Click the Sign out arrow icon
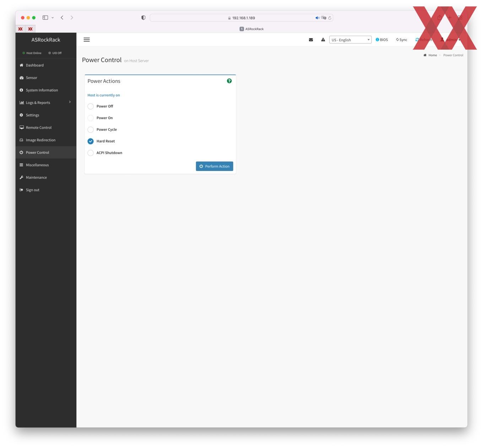The image size is (483, 448). 21,190
